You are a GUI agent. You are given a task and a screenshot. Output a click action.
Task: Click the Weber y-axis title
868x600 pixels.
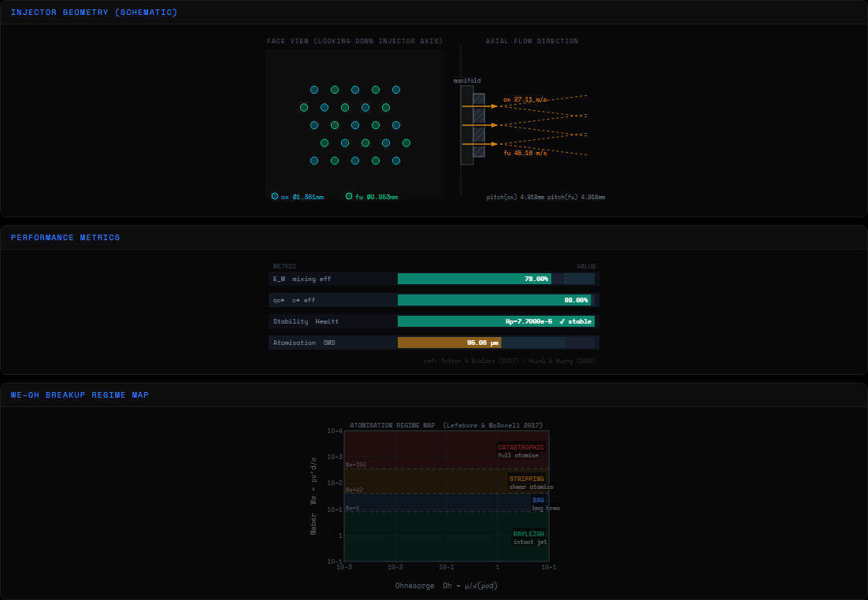point(313,496)
